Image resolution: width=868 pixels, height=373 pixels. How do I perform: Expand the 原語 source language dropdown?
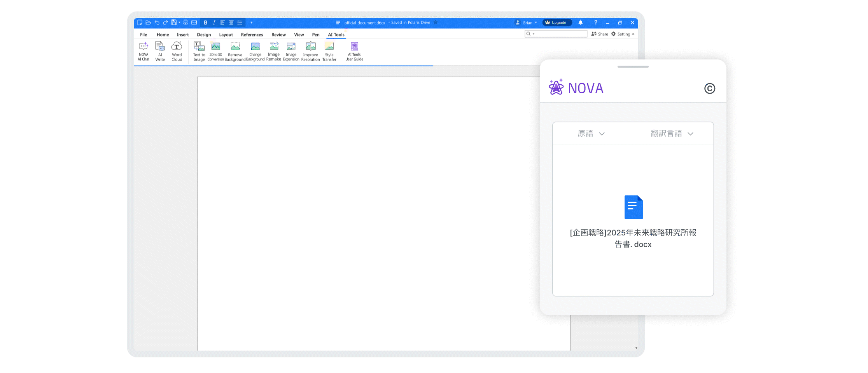[591, 134]
